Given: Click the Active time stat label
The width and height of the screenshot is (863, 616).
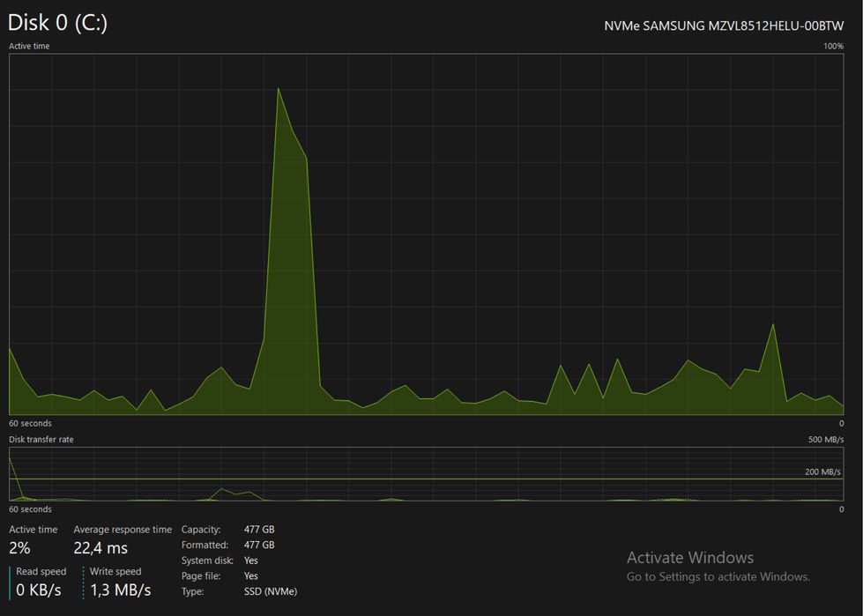Looking at the screenshot, I should coord(33,530).
